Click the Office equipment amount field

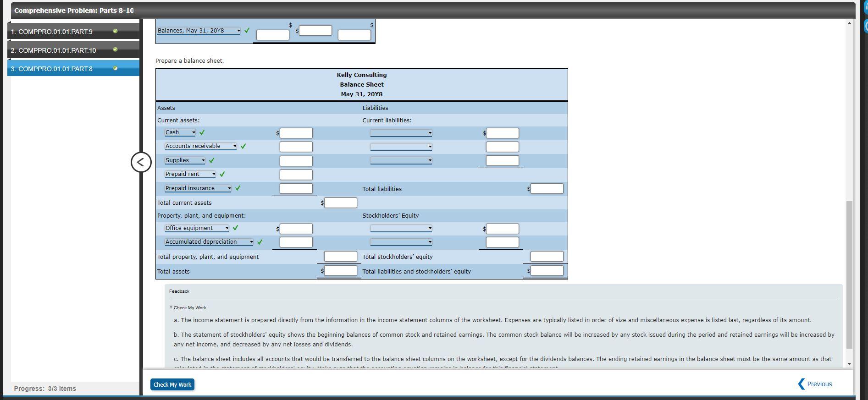[296, 229]
